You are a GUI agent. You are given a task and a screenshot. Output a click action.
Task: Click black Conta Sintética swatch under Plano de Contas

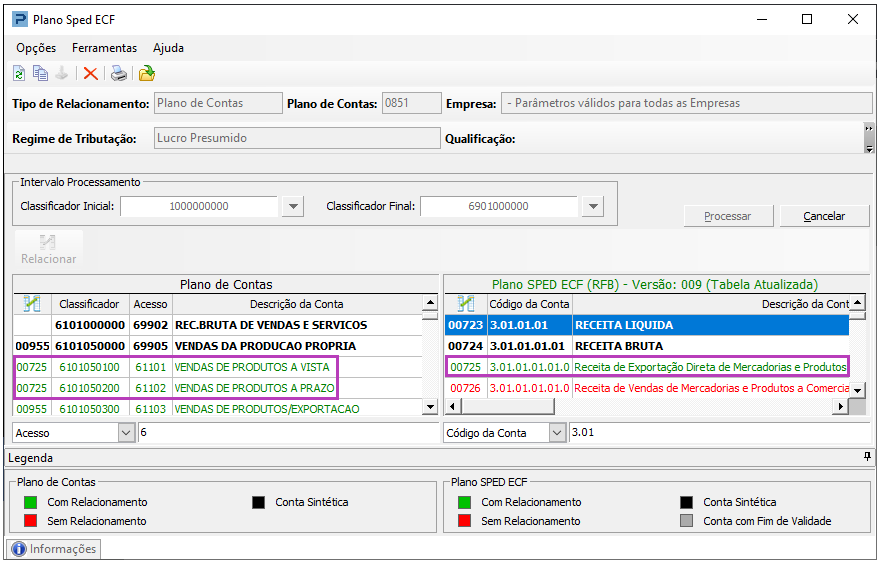(x=258, y=502)
